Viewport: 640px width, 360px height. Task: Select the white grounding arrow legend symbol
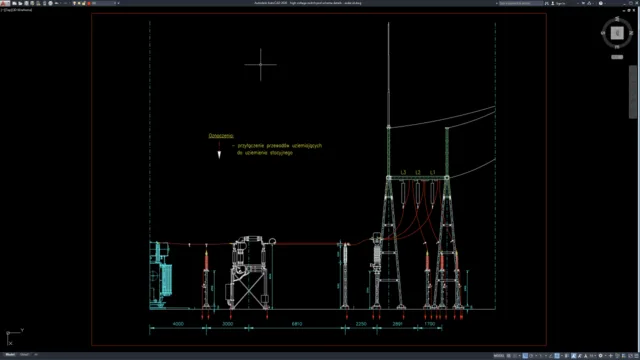point(219,154)
